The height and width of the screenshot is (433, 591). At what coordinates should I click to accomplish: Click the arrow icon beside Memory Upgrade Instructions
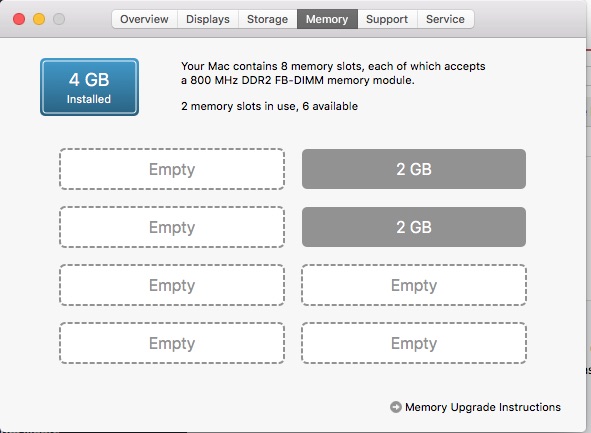point(396,407)
